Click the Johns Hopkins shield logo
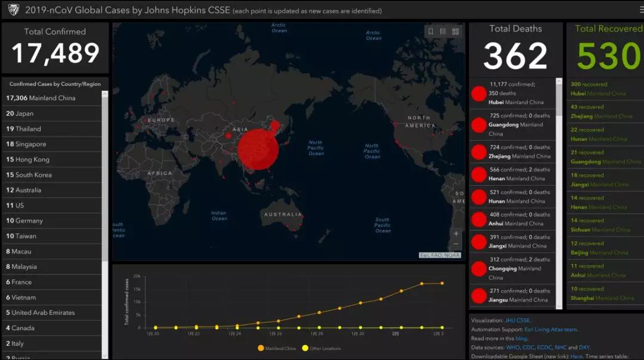644x360 pixels. tap(13, 10)
